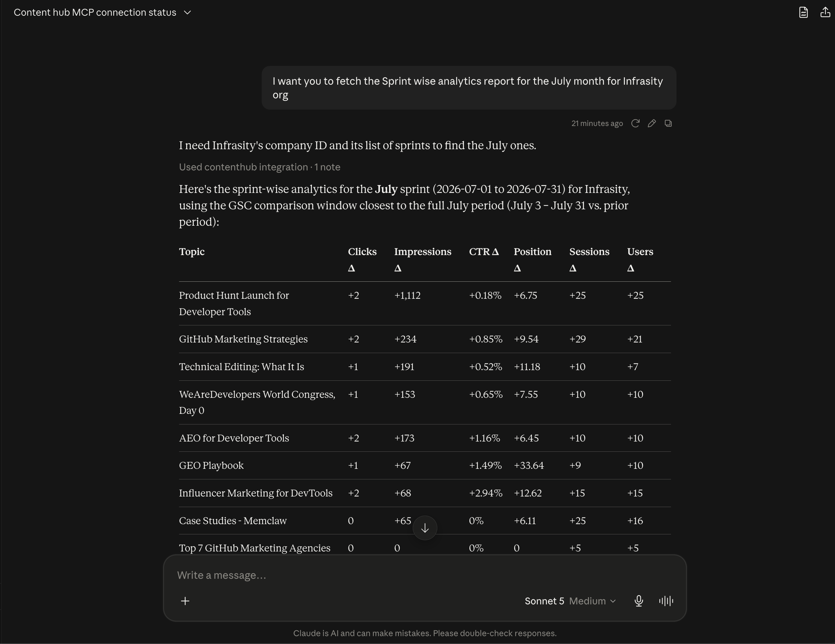Select 'Top 7 GitHub Marketing Agencies' topic
Viewport: 835px width, 644px height.
[x=255, y=548]
